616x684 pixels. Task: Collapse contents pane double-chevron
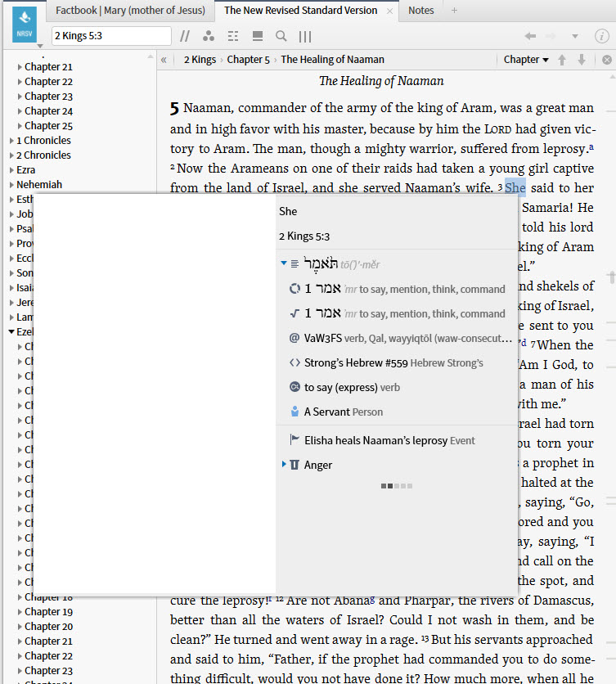[x=164, y=60]
